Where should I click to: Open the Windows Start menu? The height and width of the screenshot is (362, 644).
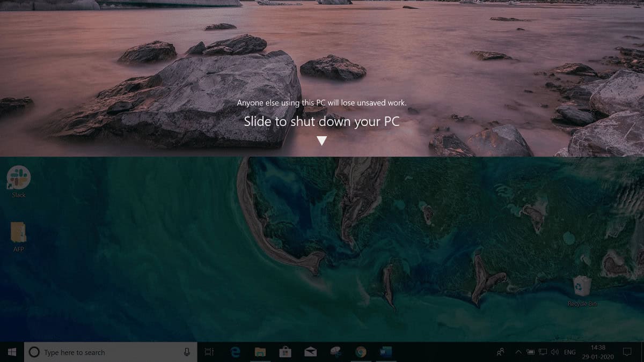pyautogui.click(x=12, y=352)
